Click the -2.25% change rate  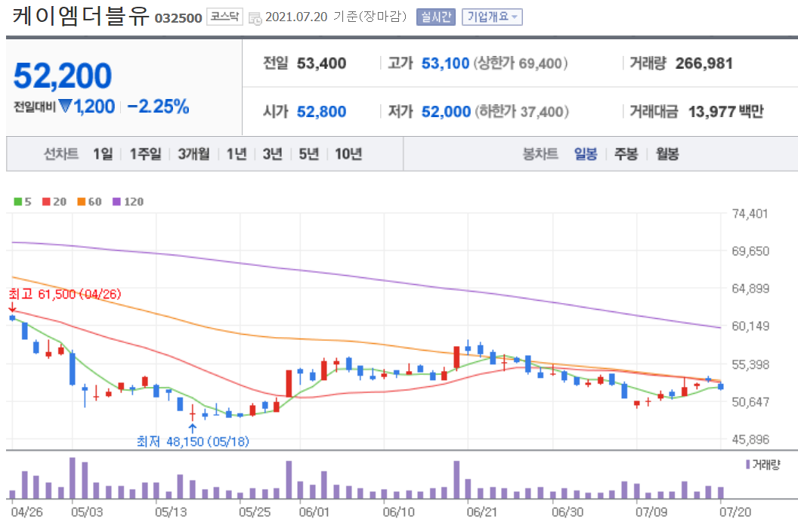[x=158, y=107]
